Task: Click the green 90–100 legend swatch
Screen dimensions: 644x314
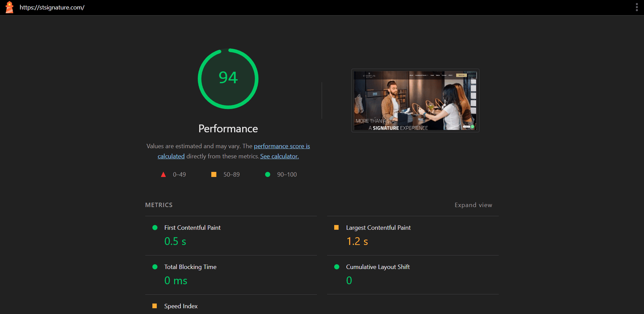Action: pyautogui.click(x=267, y=175)
